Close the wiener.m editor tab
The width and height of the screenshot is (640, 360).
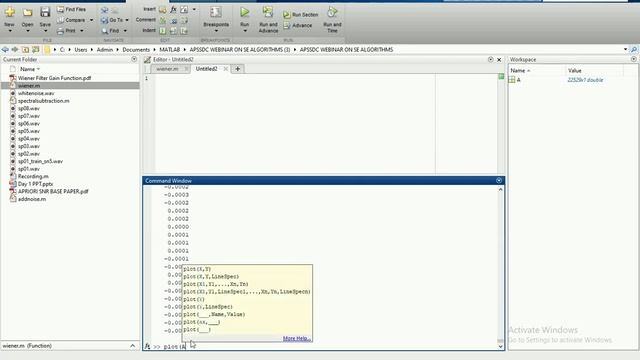pos(186,69)
